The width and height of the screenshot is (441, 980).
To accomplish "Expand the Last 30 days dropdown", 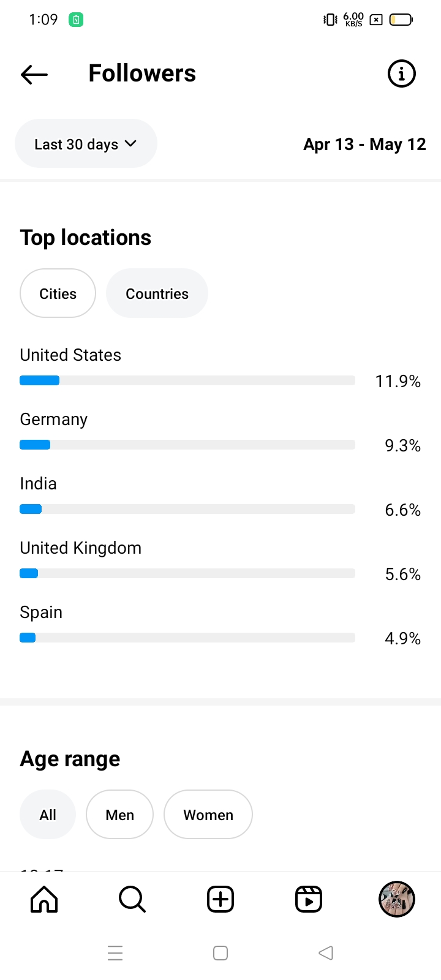I will tap(86, 144).
